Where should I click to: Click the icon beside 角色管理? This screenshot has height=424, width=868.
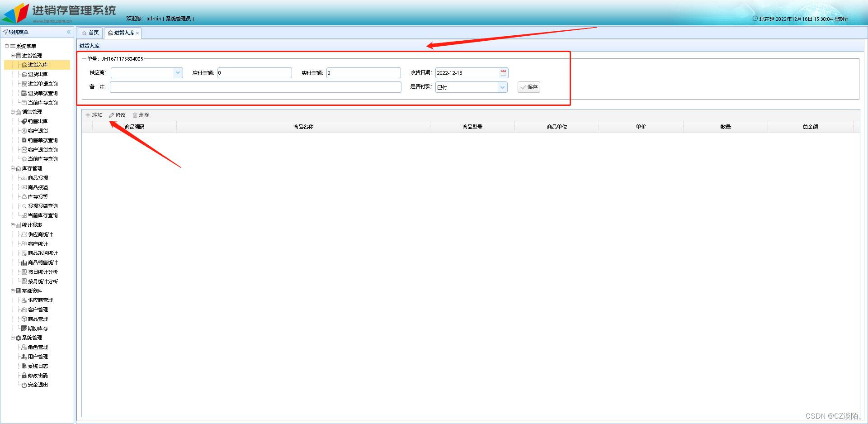click(24, 347)
